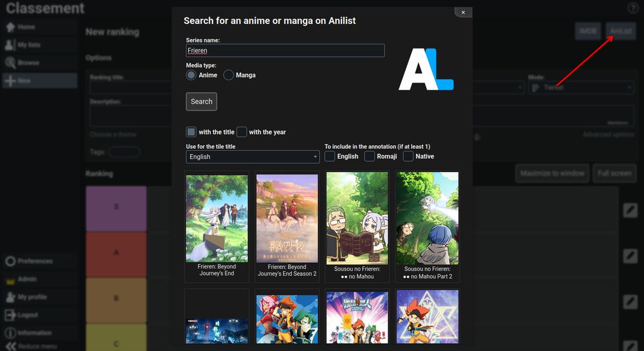Open Browse in the sidebar
Screen dimensions: 644x351
pos(39,63)
